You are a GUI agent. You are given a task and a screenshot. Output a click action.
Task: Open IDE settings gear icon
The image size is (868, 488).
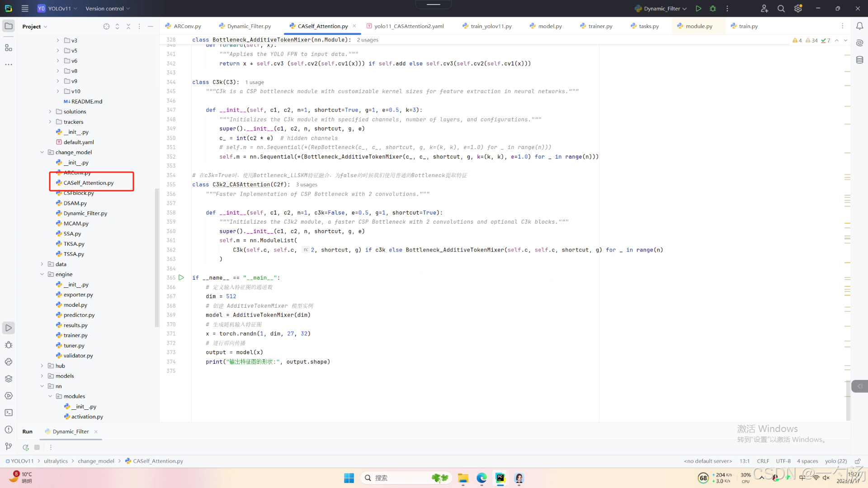click(798, 9)
